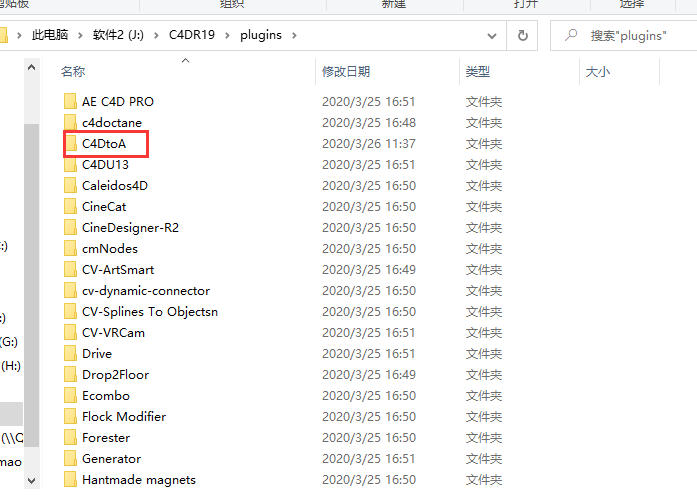Sort files by 类型 column
The height and width of the screenshot is (502, 697).
click(478, 71)
